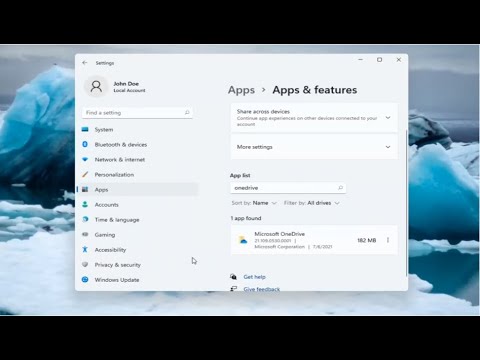Select the Apps sidebar icon
This screenshot has width=480, height=360.
[x=85, y=189]
